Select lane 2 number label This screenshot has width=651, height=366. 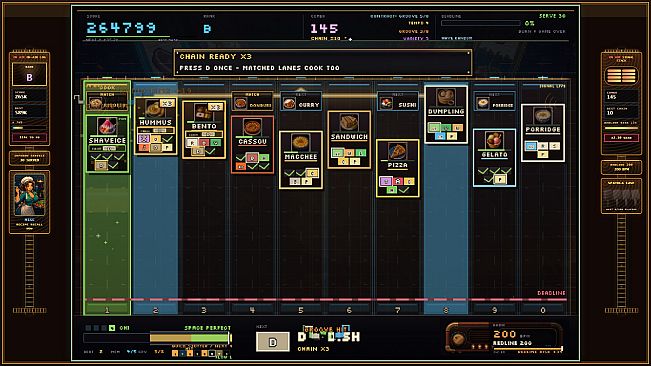click(x=156, y=310)
